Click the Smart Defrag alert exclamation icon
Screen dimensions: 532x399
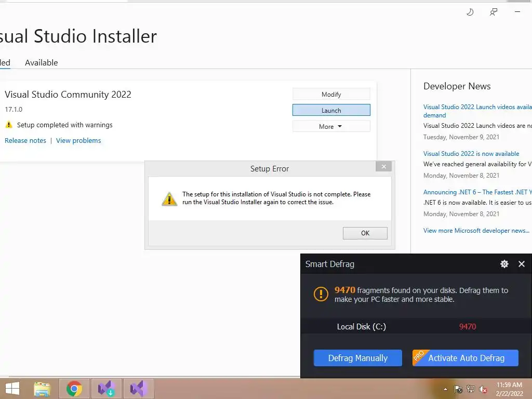[321, 294]
